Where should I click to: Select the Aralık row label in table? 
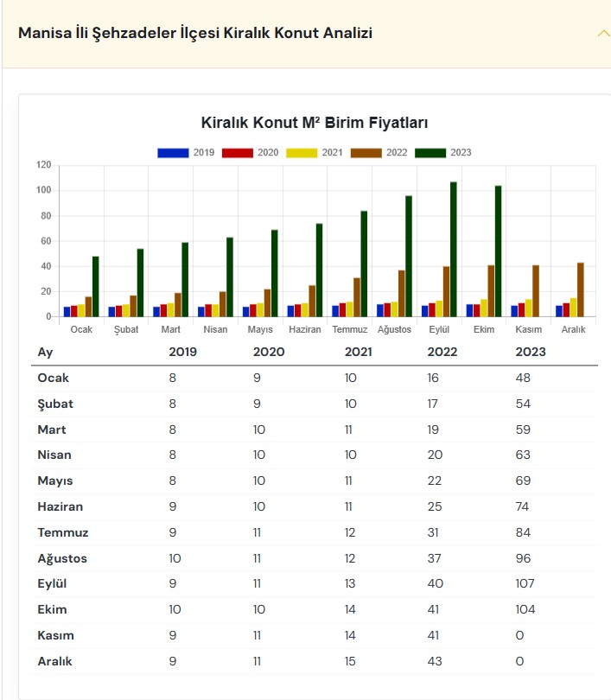[x=55, y=661]
